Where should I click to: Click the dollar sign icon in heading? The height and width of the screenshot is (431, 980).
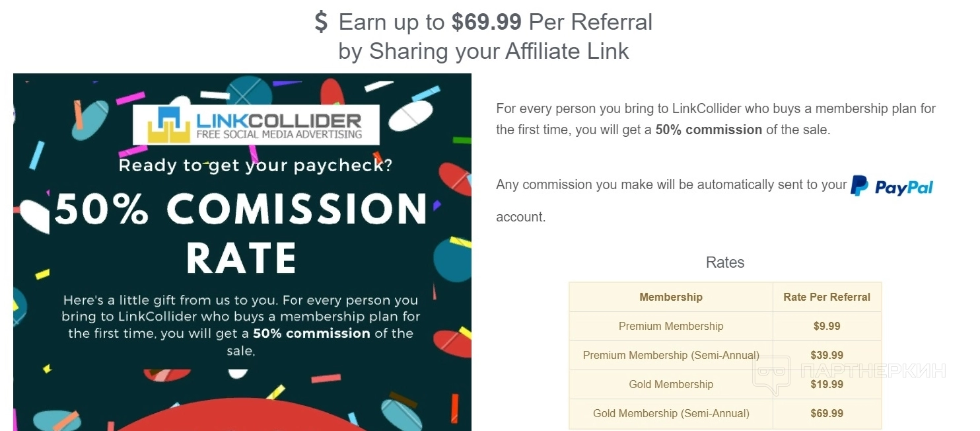[x=321, y=22]
